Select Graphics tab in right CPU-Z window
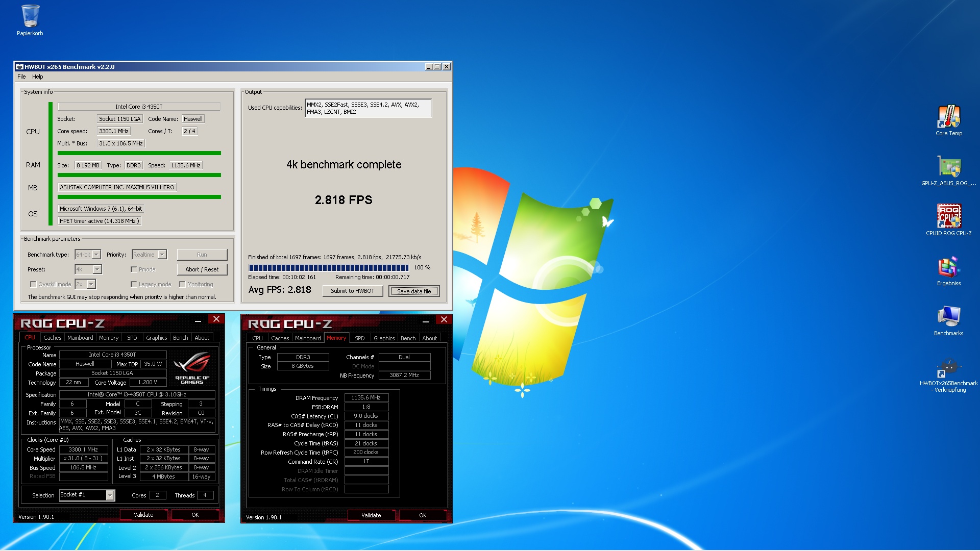 click(384, 338)
